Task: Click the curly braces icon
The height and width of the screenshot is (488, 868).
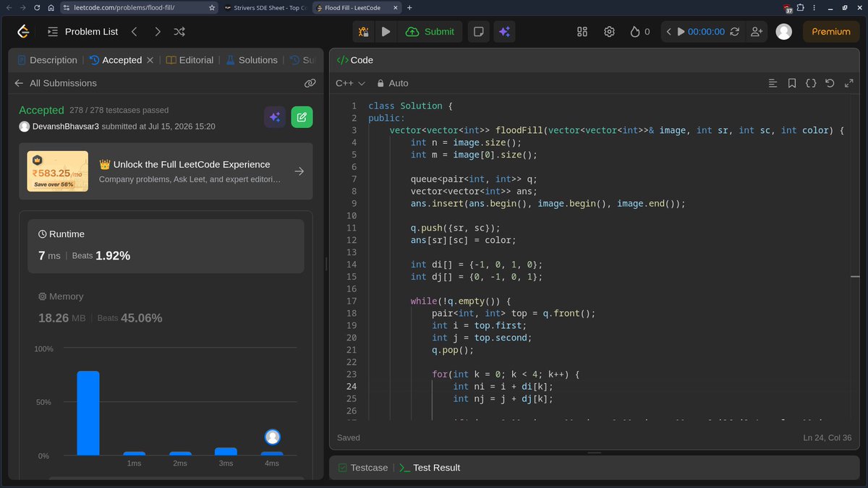Action: pyautogui.click(x=811, y=83)
